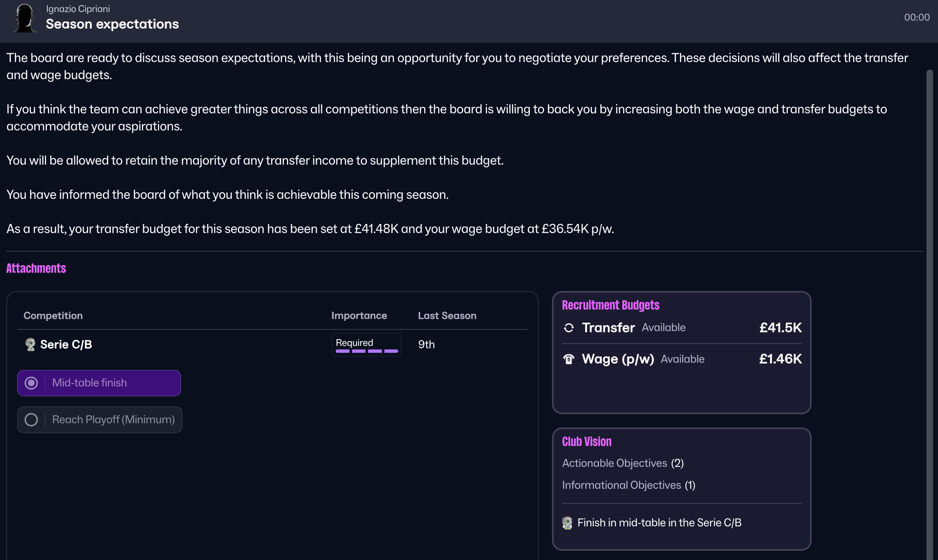Click Finish in mid-table in Serie C/B objective
Screen dimensions: 938x560
tap(659, 523)
